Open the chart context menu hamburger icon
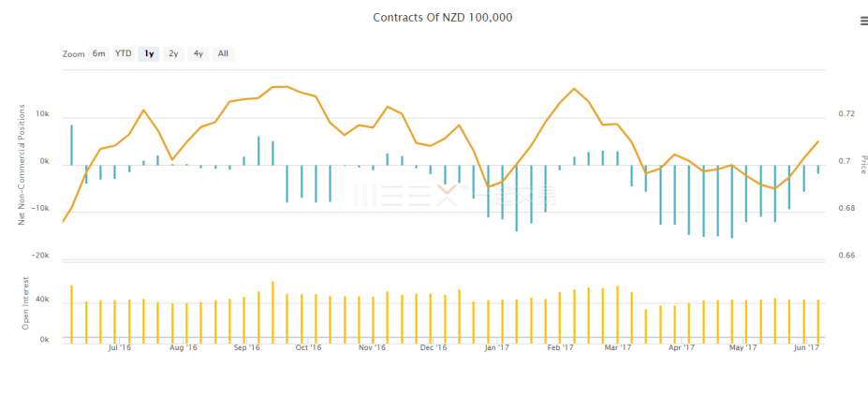868x397 pixels. (x=861, y=20)
